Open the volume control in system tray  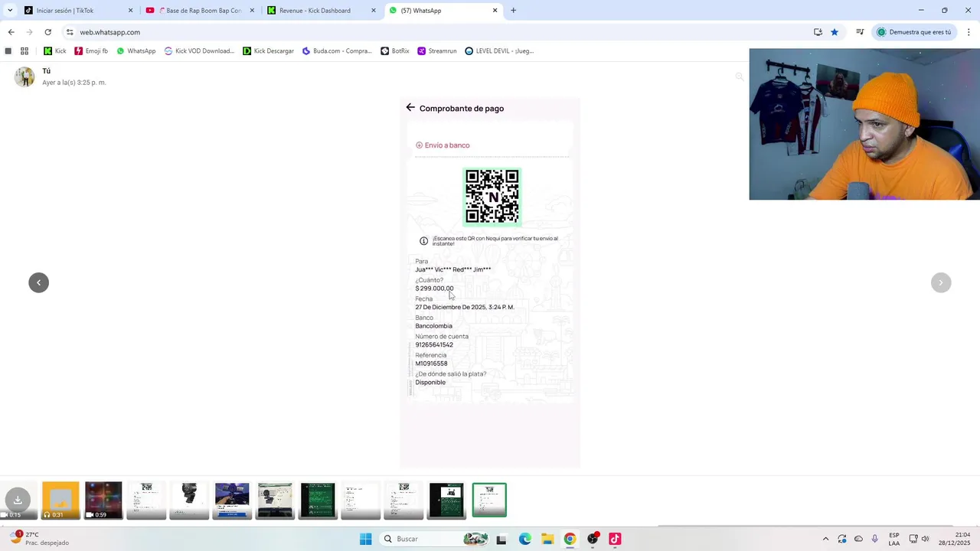coord(925,539)
